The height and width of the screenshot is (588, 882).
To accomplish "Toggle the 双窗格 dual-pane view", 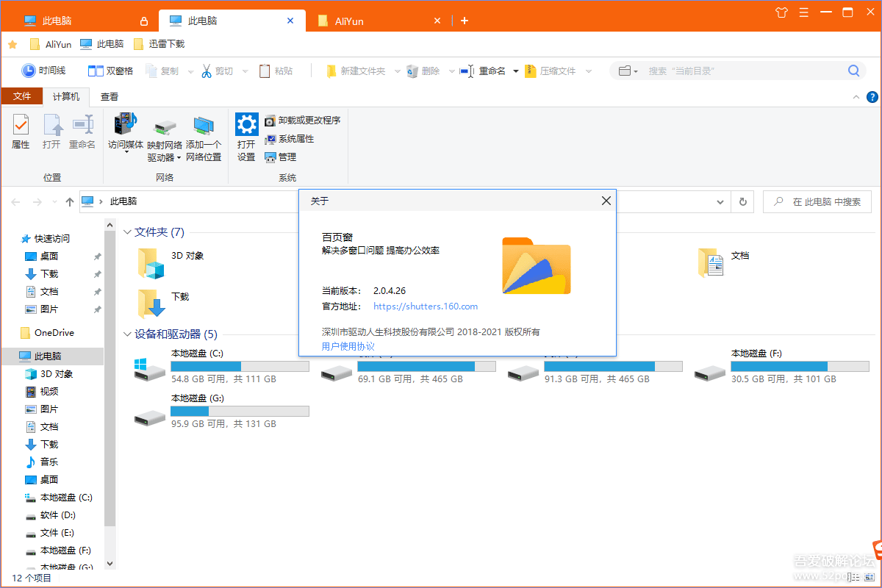I will pyautogui.click(x=96, y=71).
